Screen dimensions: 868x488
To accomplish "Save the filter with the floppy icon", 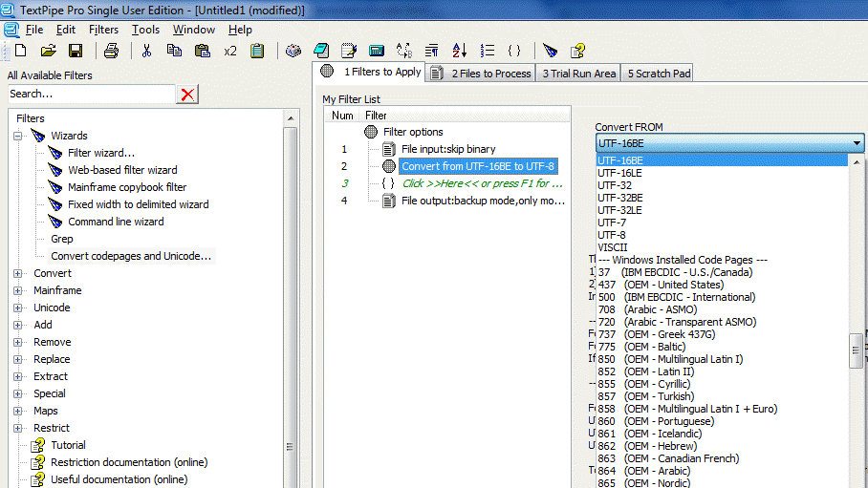I will click(x=76, y=51).
